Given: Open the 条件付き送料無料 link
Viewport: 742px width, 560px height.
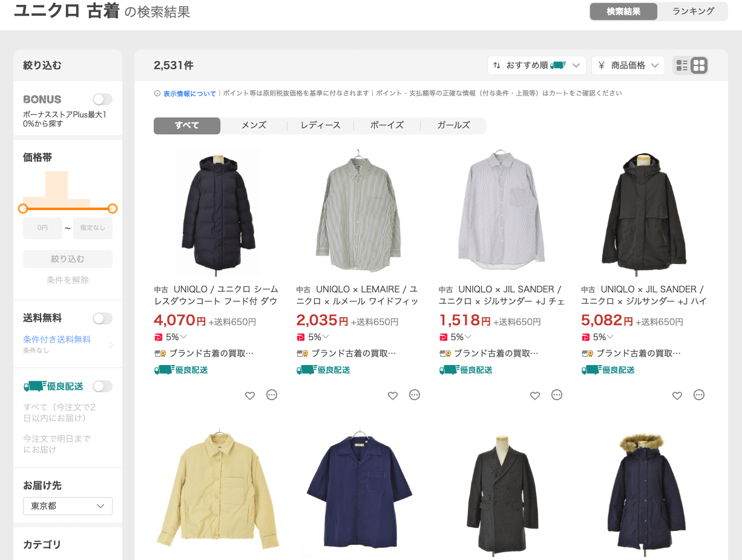Looking at the screenshot, I should [x=57, y=340].
